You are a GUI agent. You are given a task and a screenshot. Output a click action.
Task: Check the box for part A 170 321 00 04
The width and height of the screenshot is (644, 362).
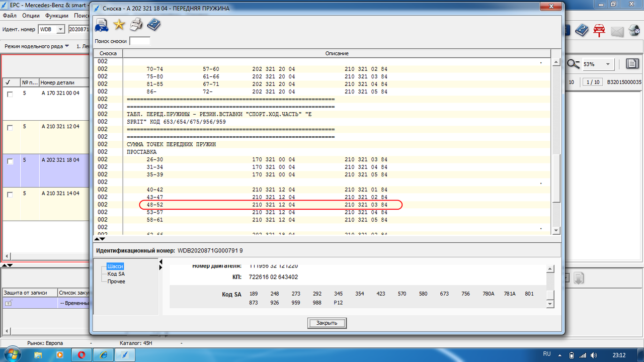point(10,95)
